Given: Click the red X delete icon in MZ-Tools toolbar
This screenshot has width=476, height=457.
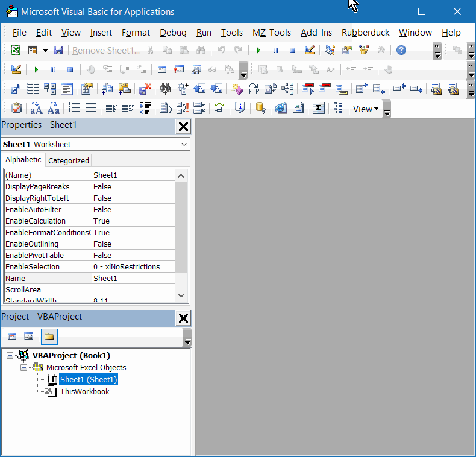Looking at the screenshot, I should pos(145,89).
